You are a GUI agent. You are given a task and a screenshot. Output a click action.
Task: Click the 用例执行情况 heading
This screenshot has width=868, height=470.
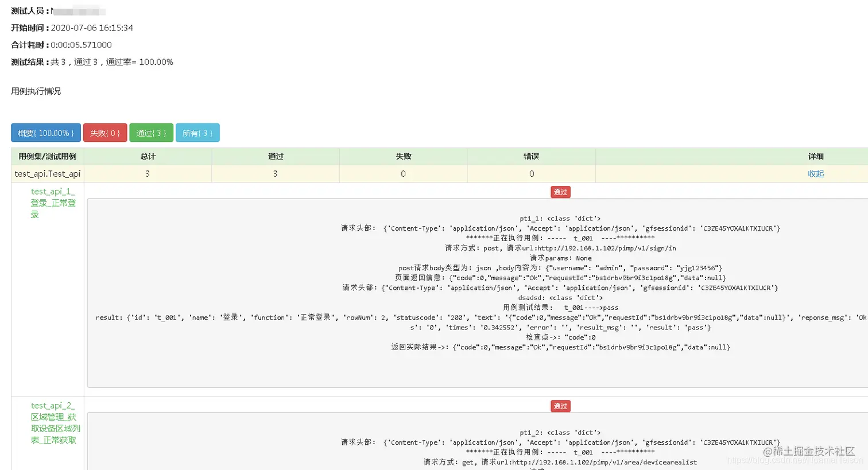point(36,91)
